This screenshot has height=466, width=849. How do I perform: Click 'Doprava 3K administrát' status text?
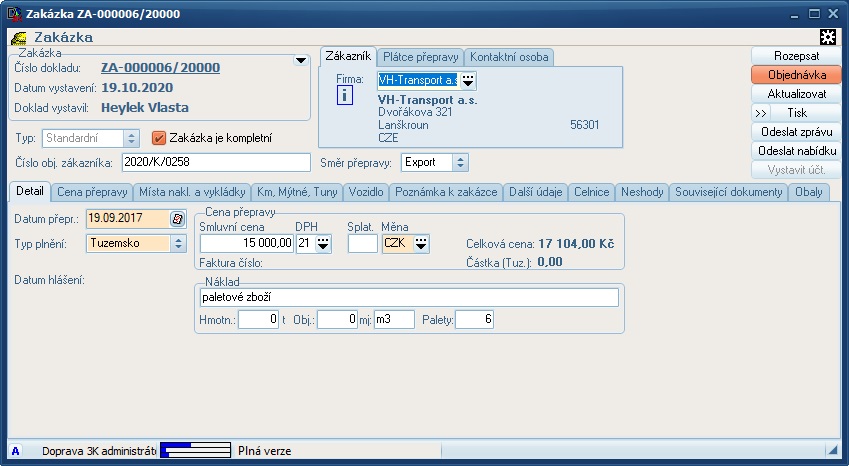click(99, 451)
